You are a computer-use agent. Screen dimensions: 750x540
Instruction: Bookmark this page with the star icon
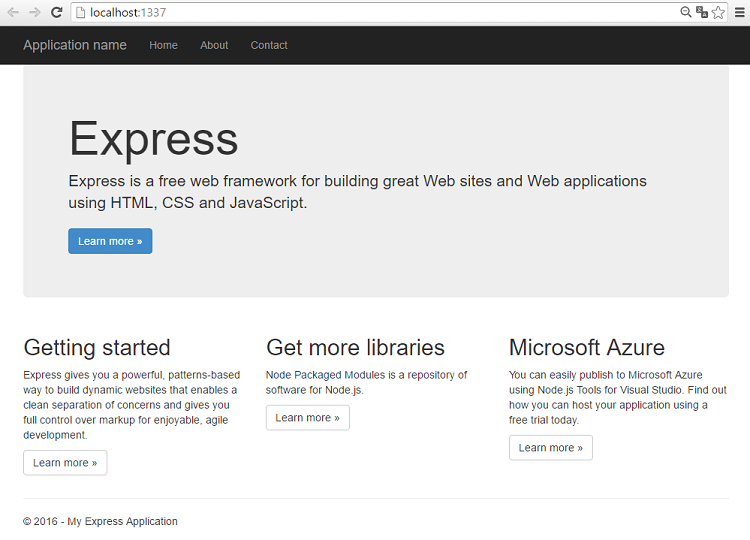pos(718,12)
